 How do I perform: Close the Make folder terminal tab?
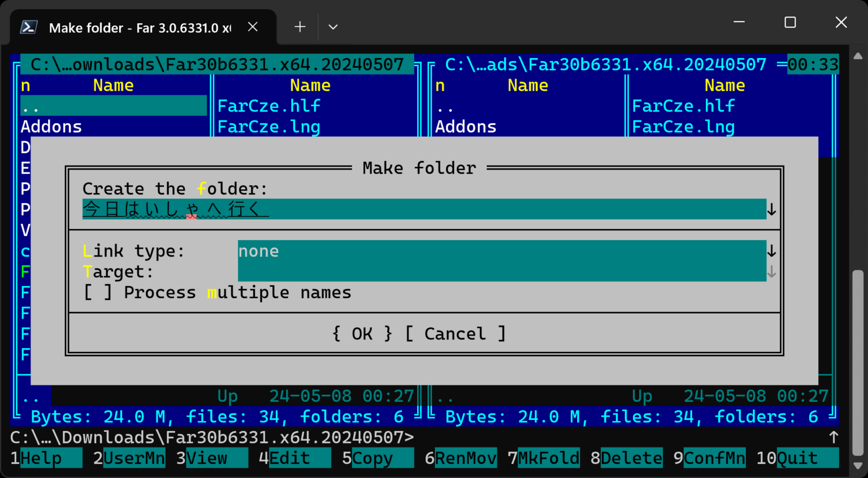pyautogui.click(x=253, y=27)
